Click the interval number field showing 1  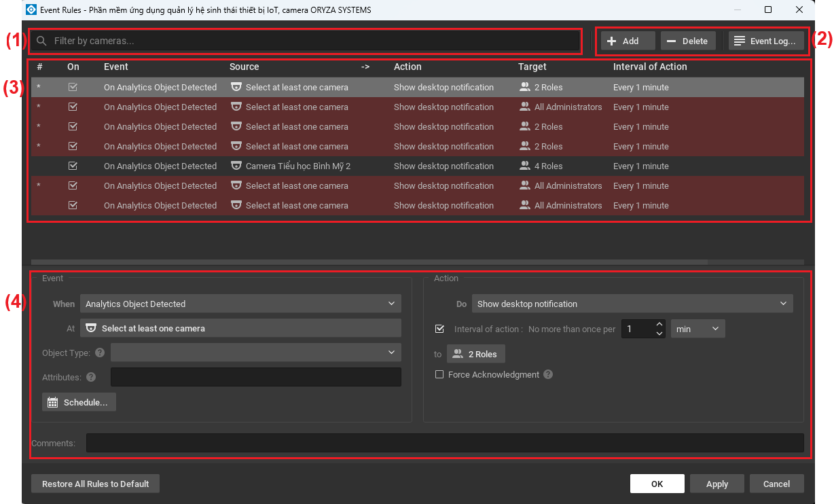(x=638, y=329)
